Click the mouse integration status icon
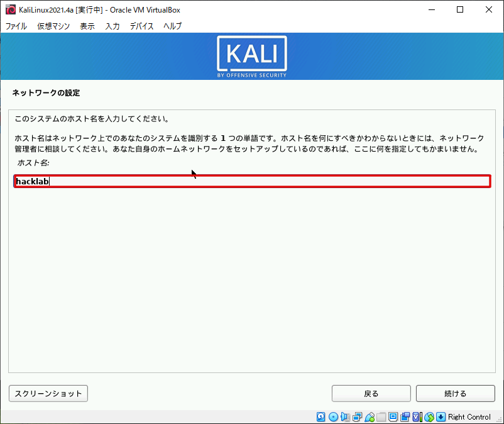 (429, 417)
